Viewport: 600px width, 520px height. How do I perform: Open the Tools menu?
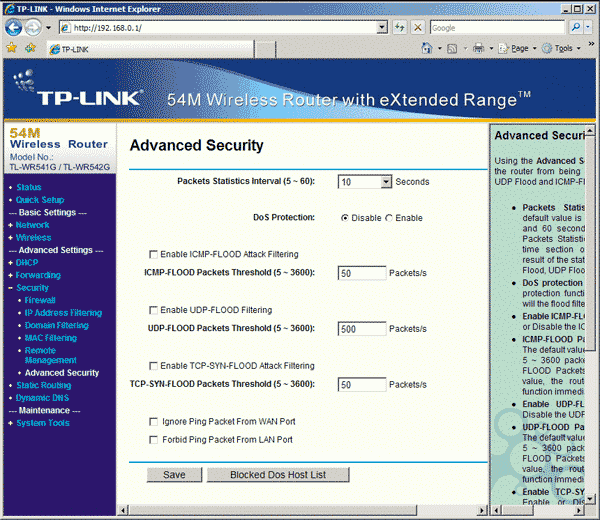pyautogui.click(x=561, y=49)
